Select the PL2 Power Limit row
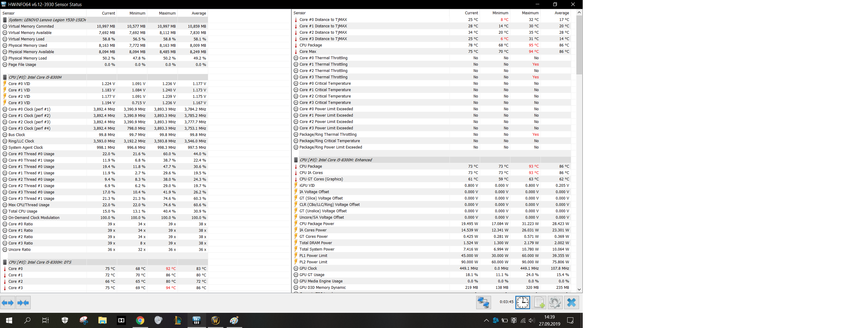Image resolution: width=868 pixels, height=328 pixels. (x=432, y=262)
